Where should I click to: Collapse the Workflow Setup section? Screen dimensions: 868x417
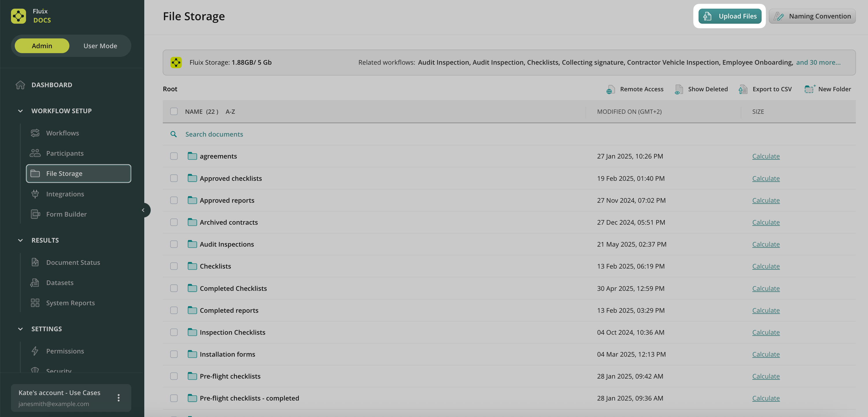pyautogui.click(x=21, y=111)
